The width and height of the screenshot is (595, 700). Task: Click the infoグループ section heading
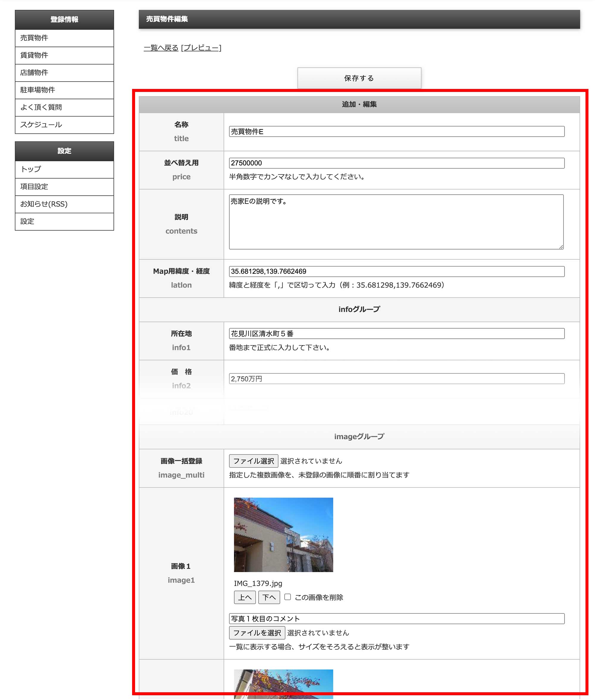(359, 310)
